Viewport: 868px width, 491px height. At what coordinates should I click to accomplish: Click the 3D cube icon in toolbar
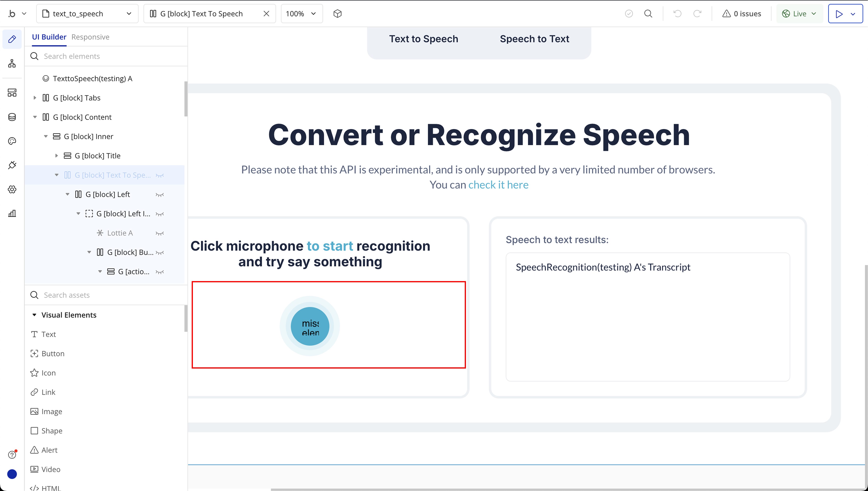(337, 14)
